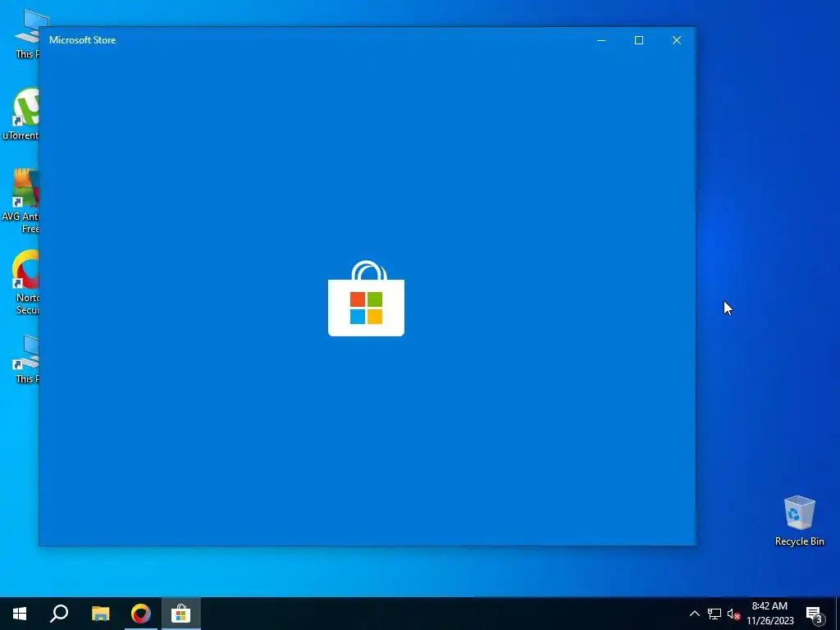Show hidden system tray icons
840x630 pixels.
coord(694,614)
